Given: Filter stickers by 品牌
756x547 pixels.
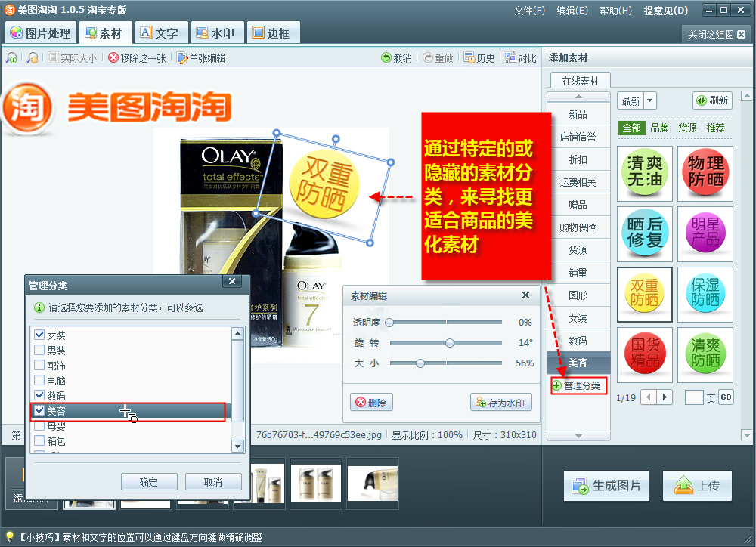Looking at the screenshot, I should [659, 128].
